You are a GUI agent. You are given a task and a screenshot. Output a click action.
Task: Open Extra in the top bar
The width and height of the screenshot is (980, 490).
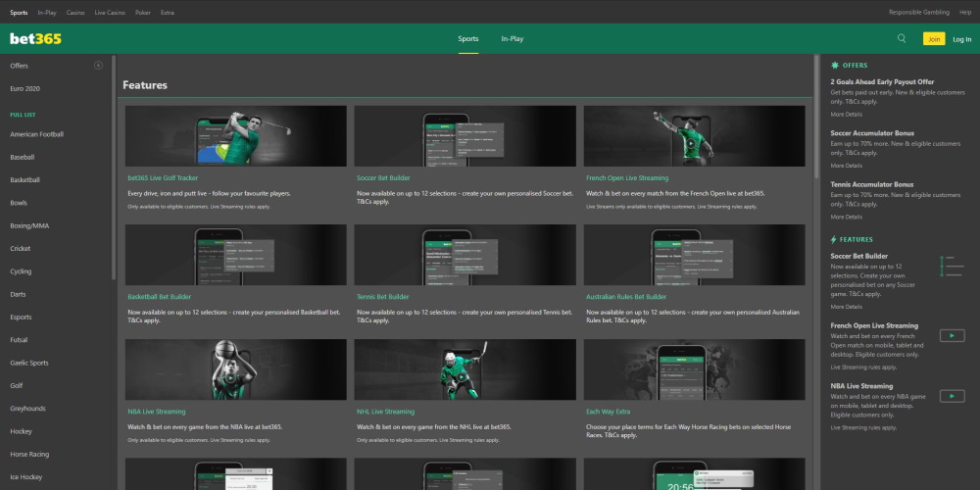[168, 13]
